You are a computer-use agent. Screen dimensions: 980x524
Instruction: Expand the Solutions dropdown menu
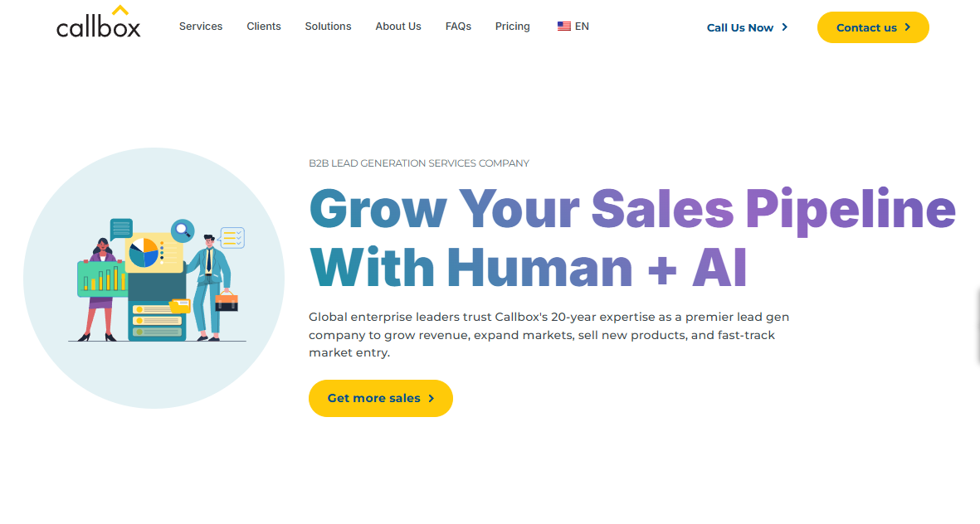coord(328,27)
